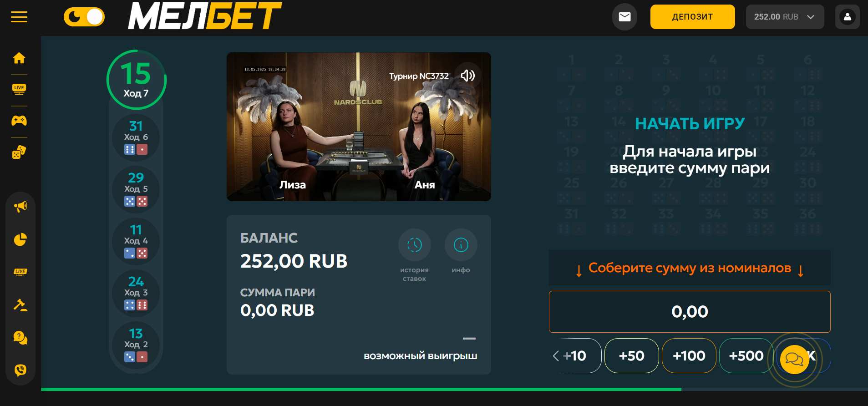Show previous denominations with left chevron
The width and height of the screenshot is (868, 406).
click(x=556, y=356)
